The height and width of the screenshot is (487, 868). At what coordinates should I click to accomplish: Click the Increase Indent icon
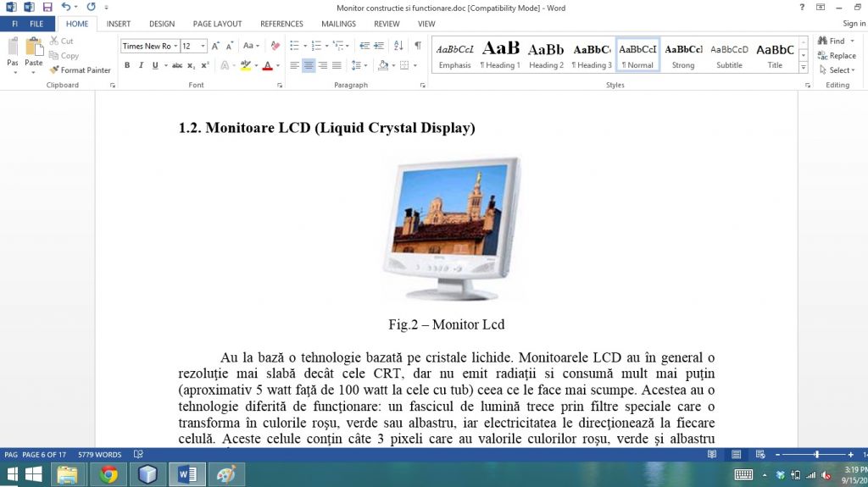pyautogui.click(x=378, y=46)
